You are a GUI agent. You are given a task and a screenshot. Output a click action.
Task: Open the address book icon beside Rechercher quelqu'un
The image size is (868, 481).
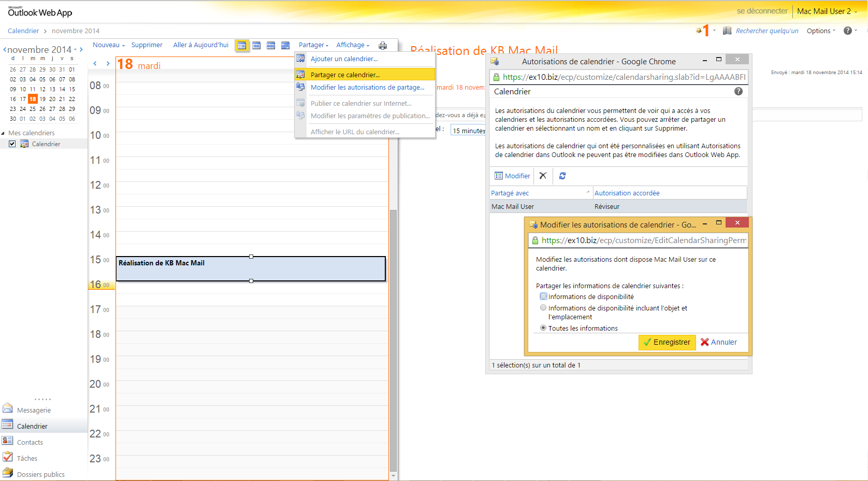(727, 31)
